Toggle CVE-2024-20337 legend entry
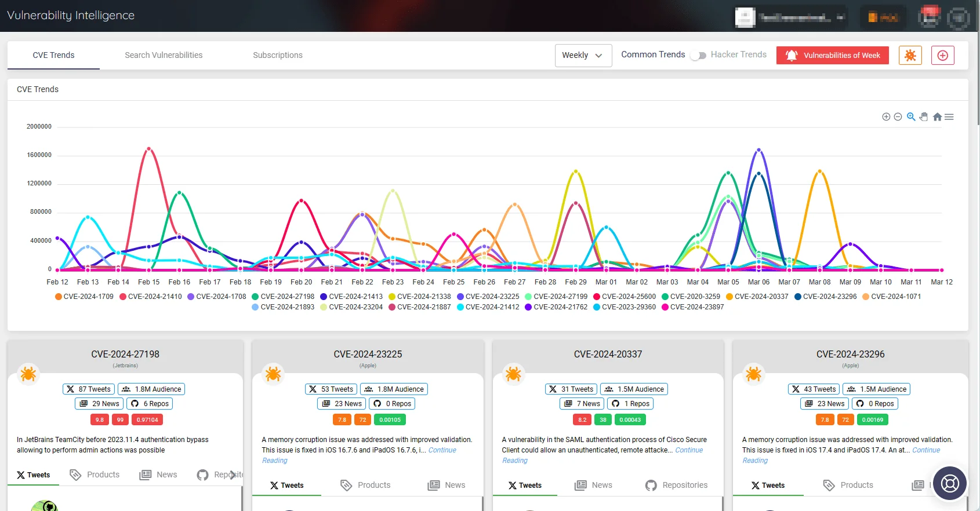980x511 pixels. coord(757,297)
